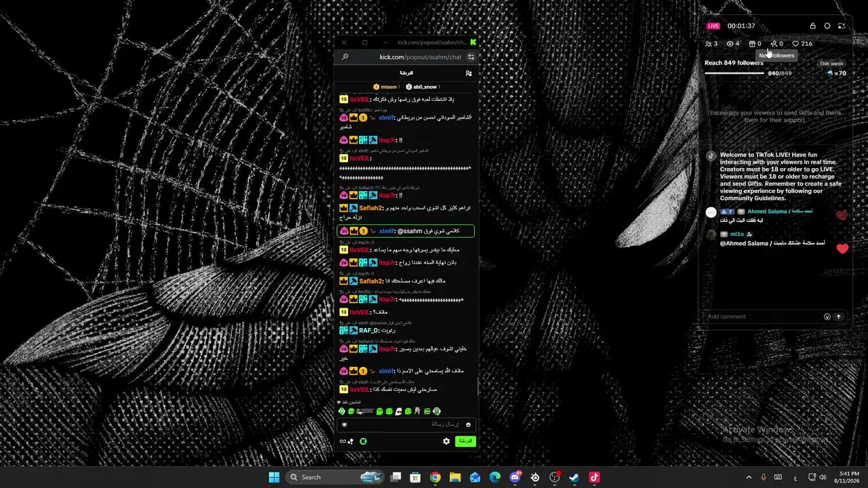This screenshot has height=488, width=868.
Task: Click the mtasm top gifter badge
Action: pyautogui.click(x=387, y=87)
